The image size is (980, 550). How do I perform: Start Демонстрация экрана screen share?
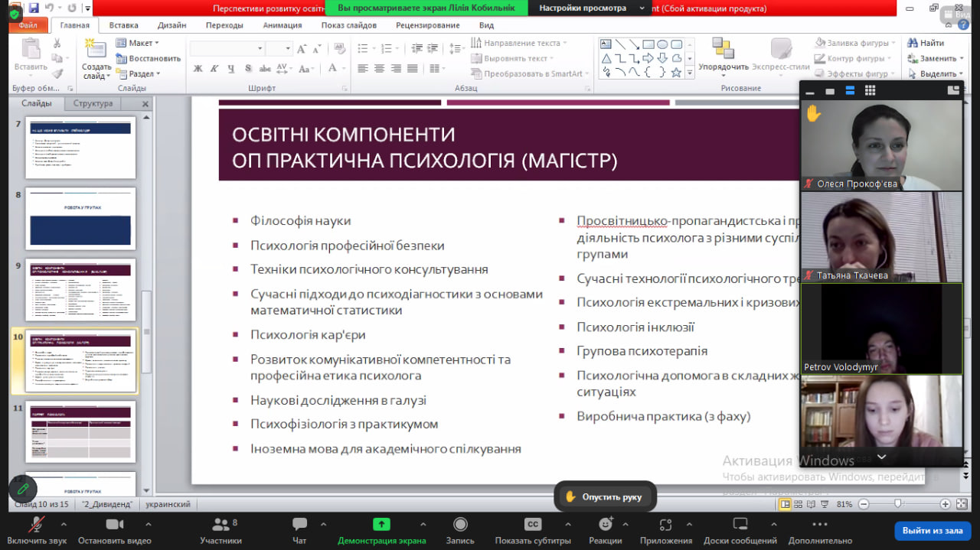click(x=381, y=525)
